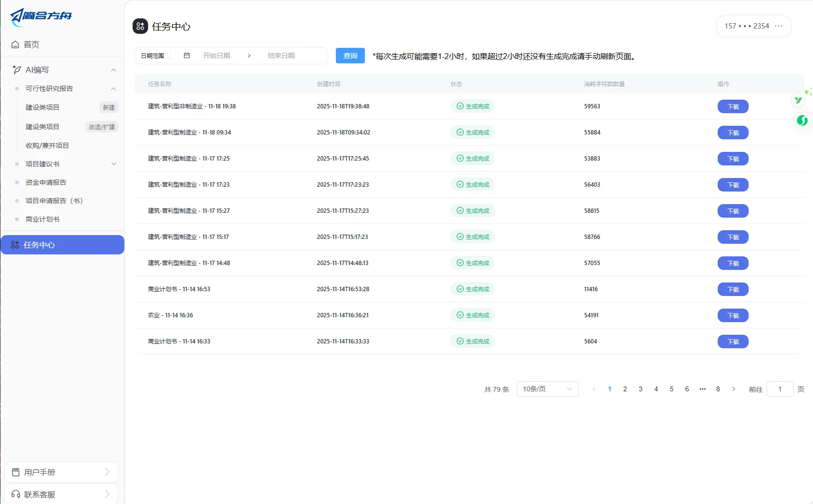Image resolution: width=813 pixels, height=504 pixels.
Task: Click the 用户手册 handbook icon
Action: 15,472
